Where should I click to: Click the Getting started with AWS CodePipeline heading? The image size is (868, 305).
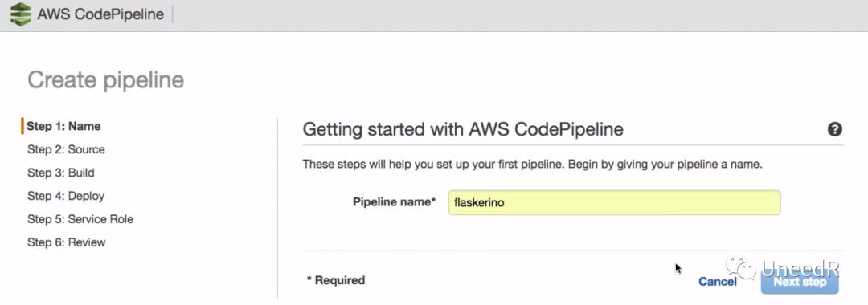[x=463, y=129]
